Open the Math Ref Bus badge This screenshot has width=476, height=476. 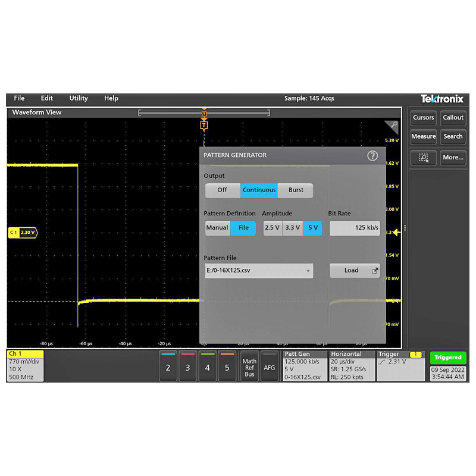[249, 367]
